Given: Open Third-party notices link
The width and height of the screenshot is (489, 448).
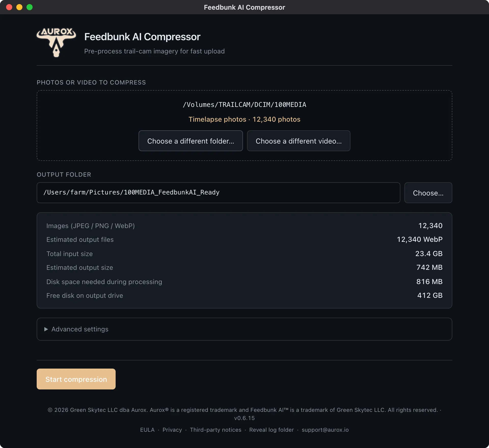Looking at the screenshot, I should [x=215, y=430].
